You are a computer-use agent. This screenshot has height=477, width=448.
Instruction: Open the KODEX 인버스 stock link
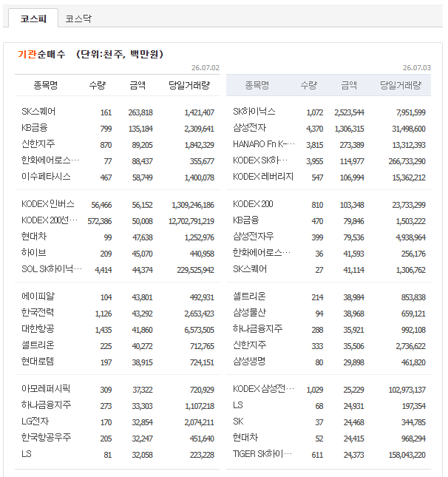click(x=48, y=204)
